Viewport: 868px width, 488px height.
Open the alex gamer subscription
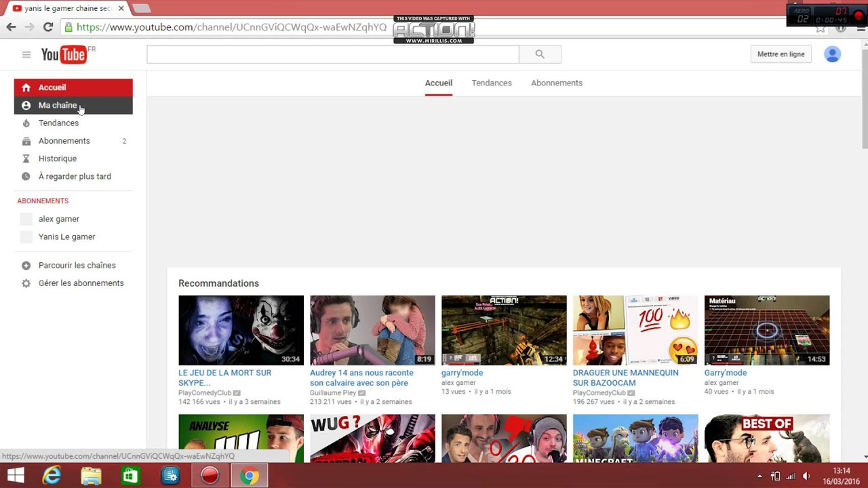coord(73,219)
